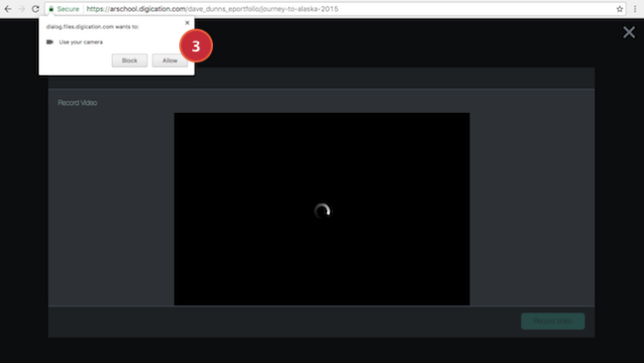Image resolution: width=644 pixels, height=363 pixels.
Task: Reload the page with refresh icon
Action: point(36,9)
